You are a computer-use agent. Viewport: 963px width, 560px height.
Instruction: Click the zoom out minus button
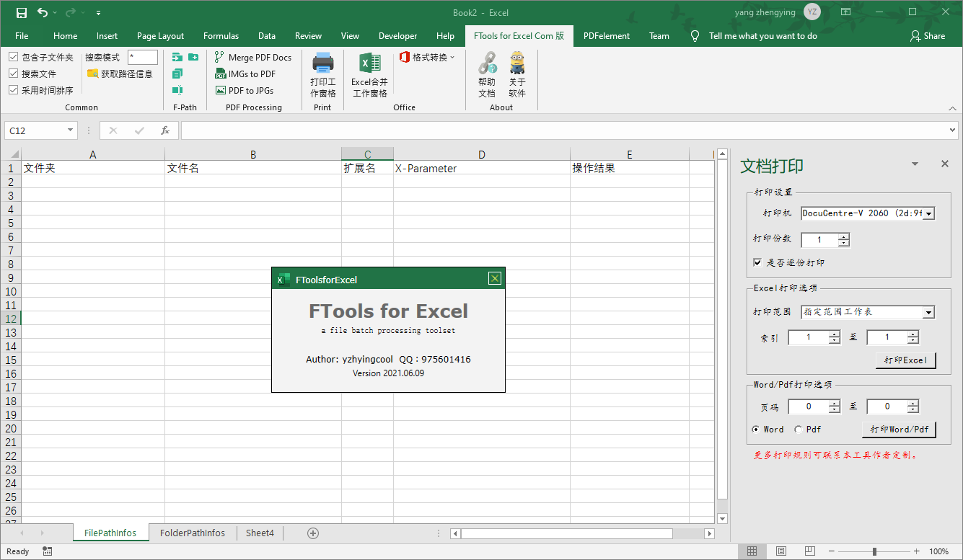pos(833,551)
